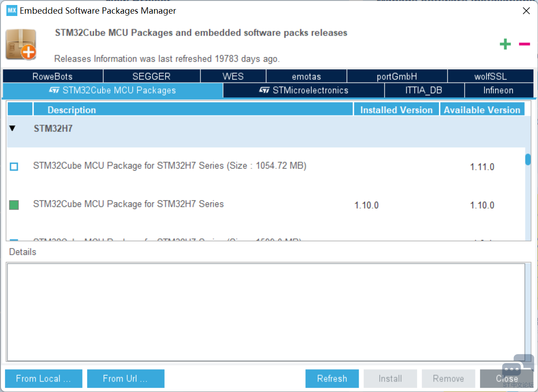
Task: Click the installed version 1.10.0 cell
Action: click(366, 205)
